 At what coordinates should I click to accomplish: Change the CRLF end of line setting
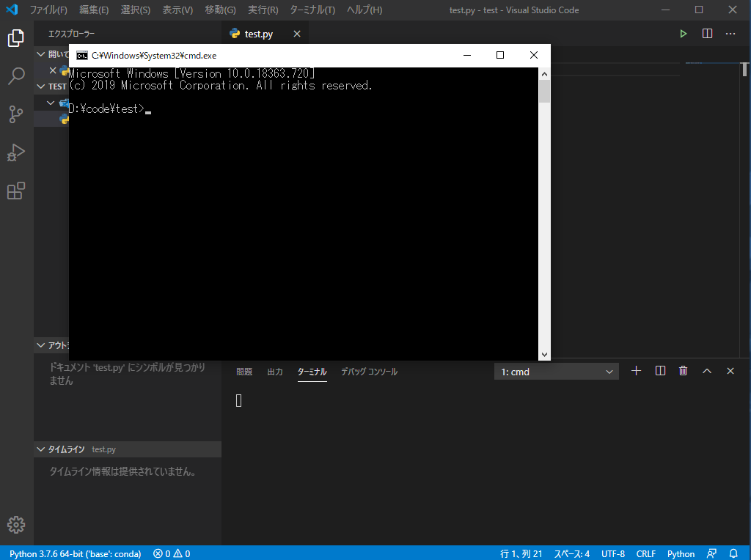click(x=645, y=553)
